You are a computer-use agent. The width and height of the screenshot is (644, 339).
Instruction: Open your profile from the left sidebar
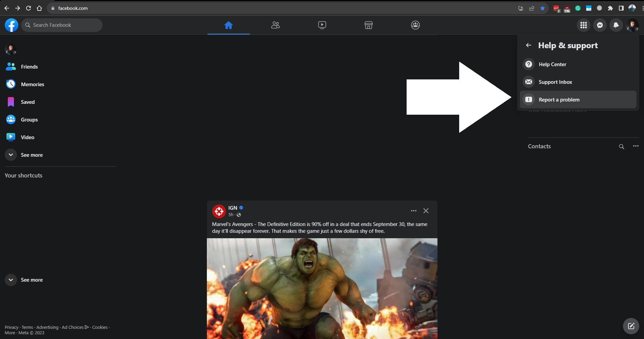11,49
